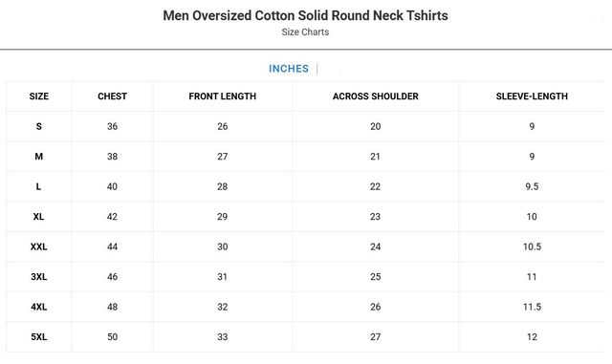Select the 3XL size row label
This screenshot has width=612, height=364.
pyautogui.click(x=38, y=277)
